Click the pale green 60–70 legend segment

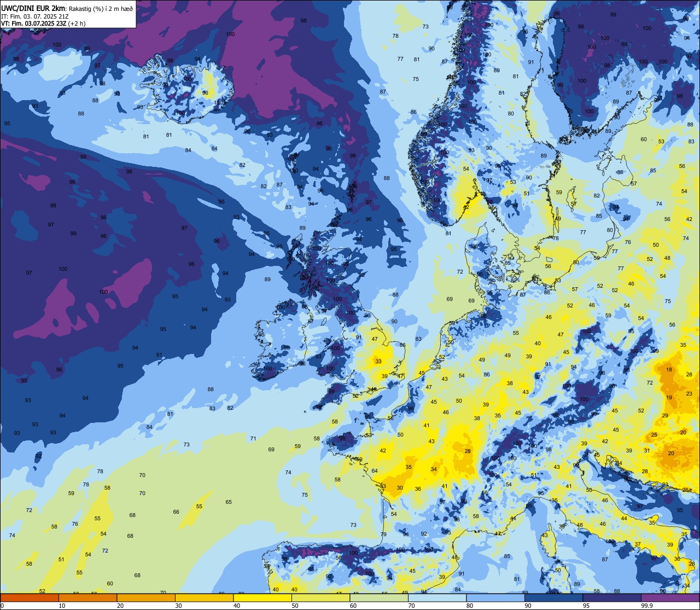click(x=379, y=598)
